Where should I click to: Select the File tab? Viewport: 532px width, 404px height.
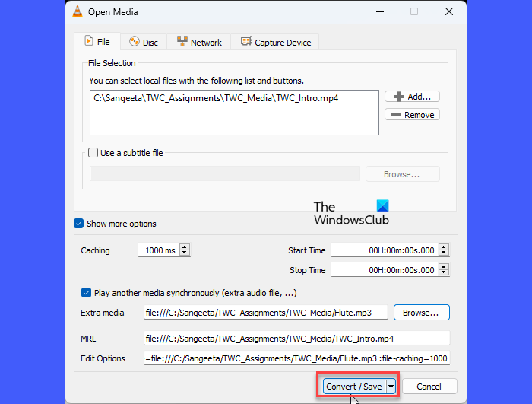97,41
